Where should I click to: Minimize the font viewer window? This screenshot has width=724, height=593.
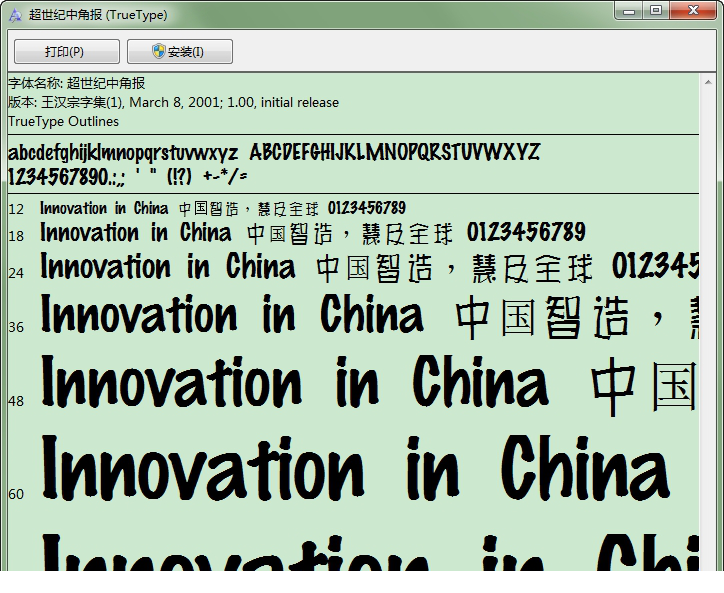click(x=628, y=11)
